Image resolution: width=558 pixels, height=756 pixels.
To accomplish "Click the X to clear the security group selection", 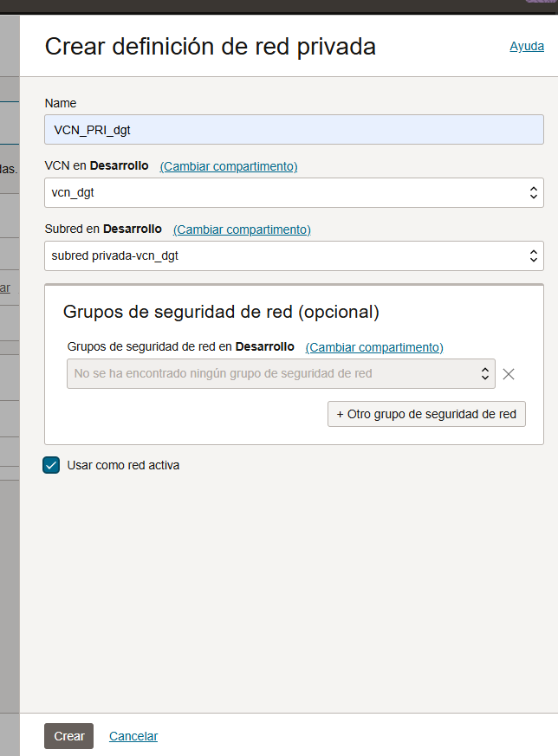I will [509, 373].
